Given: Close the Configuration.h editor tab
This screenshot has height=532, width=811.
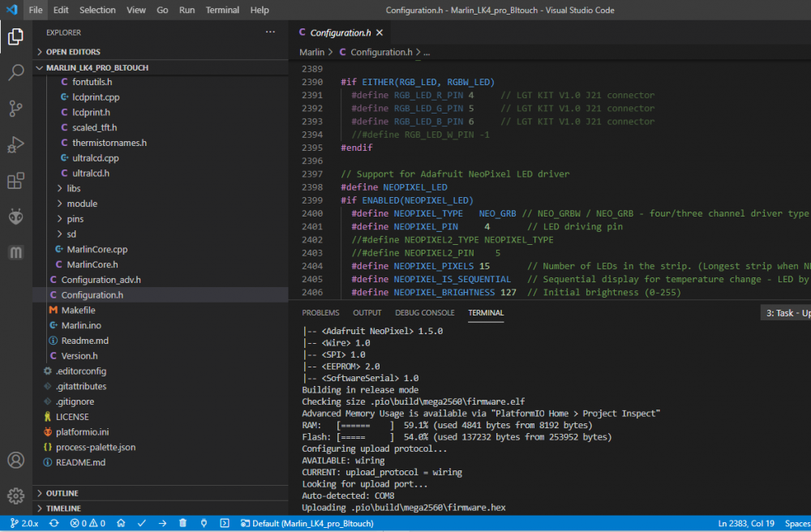Looking at the screenshot, I should coord(379,33).
